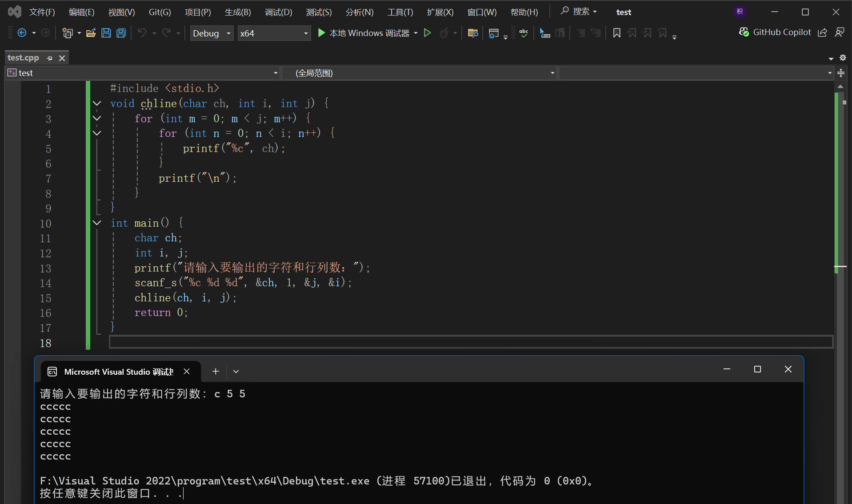Collapse the chline function at line 2
The image size is (852, 504).
click(97, 104)
